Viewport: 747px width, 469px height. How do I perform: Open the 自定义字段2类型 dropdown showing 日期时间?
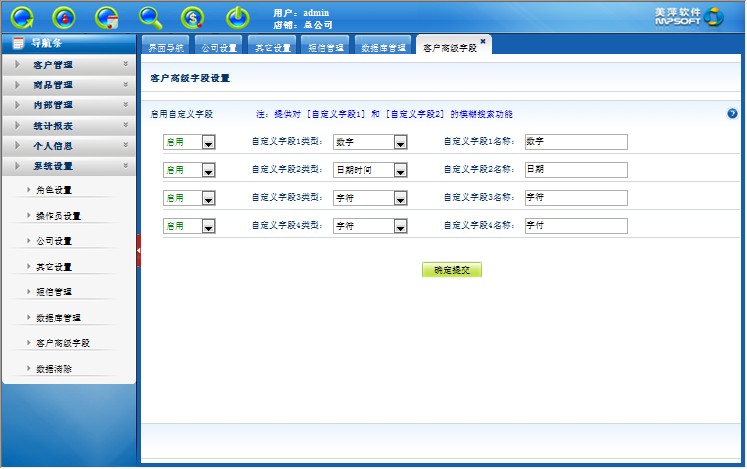coord(400,170)
